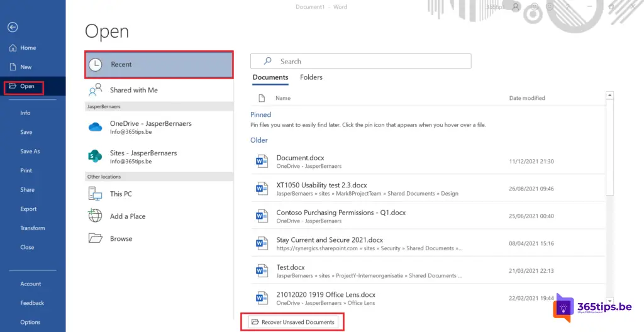
Task: Click the This PC computer icon
Action: point(96,194)
